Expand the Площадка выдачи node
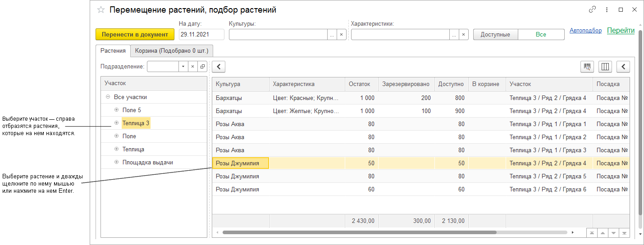644x245 pixels. (x=116, y=162)
